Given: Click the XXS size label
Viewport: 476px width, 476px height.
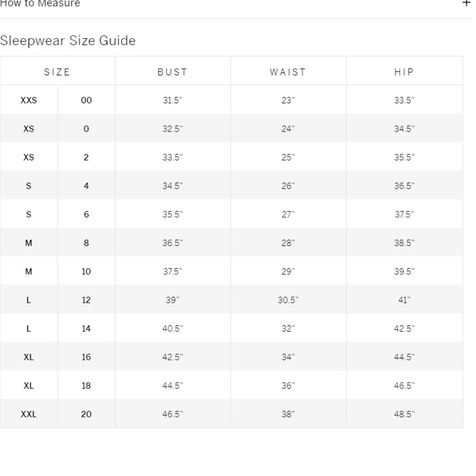Looking at the screenshot, I should coord(29,100).
